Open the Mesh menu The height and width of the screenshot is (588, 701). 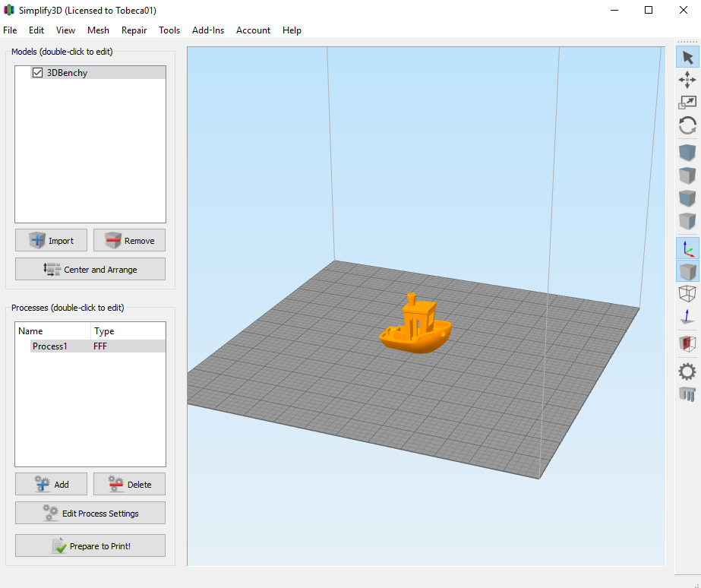coord(98,30)
